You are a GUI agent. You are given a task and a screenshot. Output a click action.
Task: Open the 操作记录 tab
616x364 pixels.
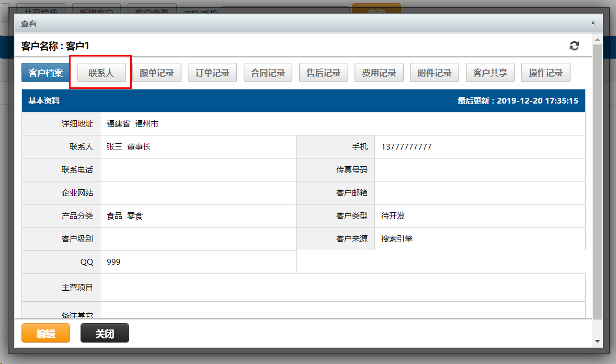click(x=546, y=73)
